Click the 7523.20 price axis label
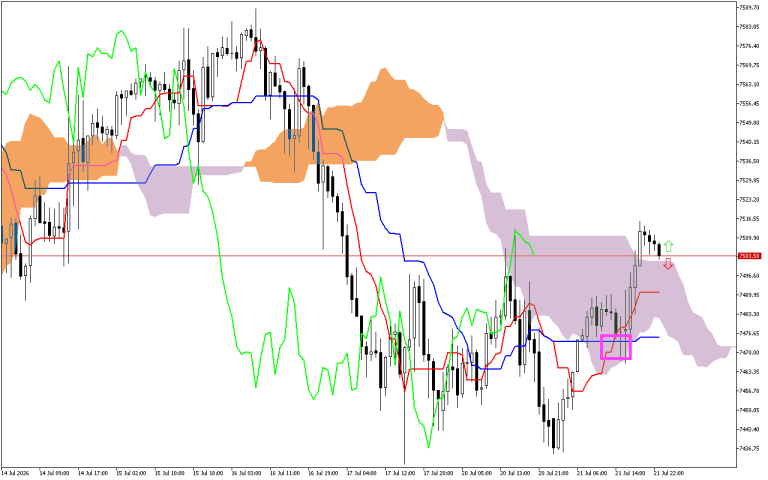Screen dimensions: 768x480 749,199
